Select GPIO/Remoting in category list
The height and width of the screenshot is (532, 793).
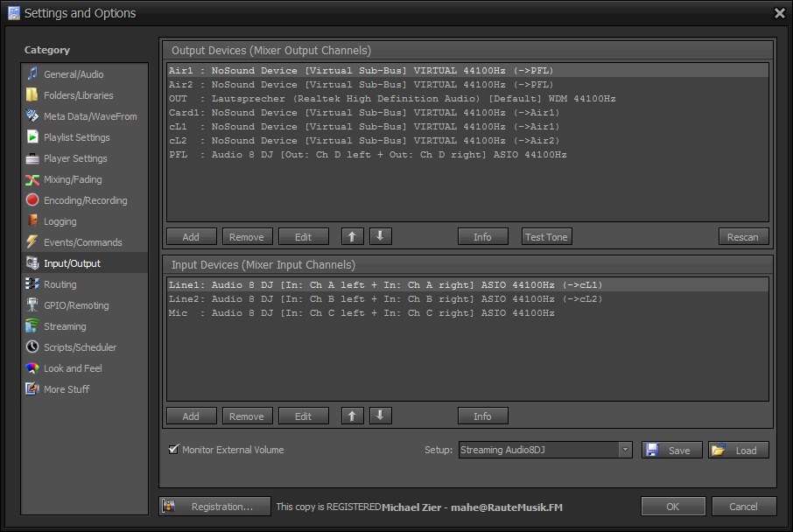click(x=76, y=305)
